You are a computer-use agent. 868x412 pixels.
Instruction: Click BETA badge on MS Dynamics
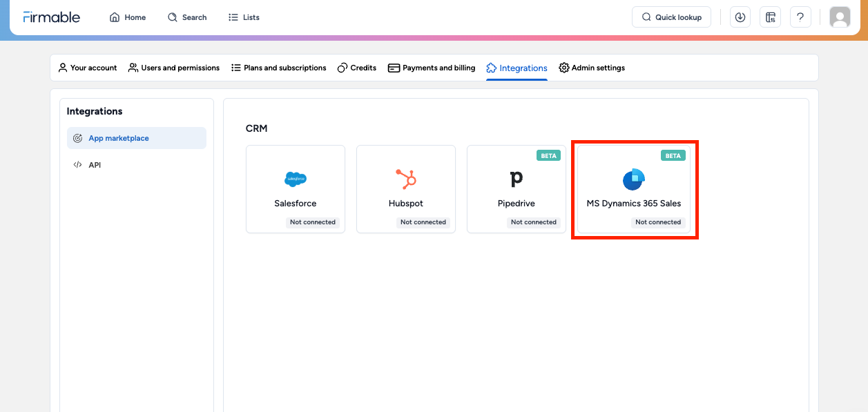point(673,156)
